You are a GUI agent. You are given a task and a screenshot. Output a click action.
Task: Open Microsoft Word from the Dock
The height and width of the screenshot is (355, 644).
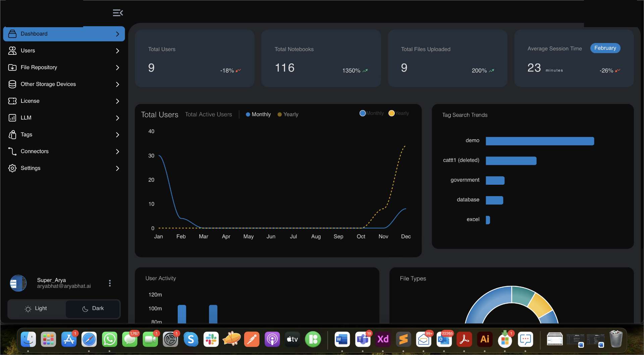(342, 340)
